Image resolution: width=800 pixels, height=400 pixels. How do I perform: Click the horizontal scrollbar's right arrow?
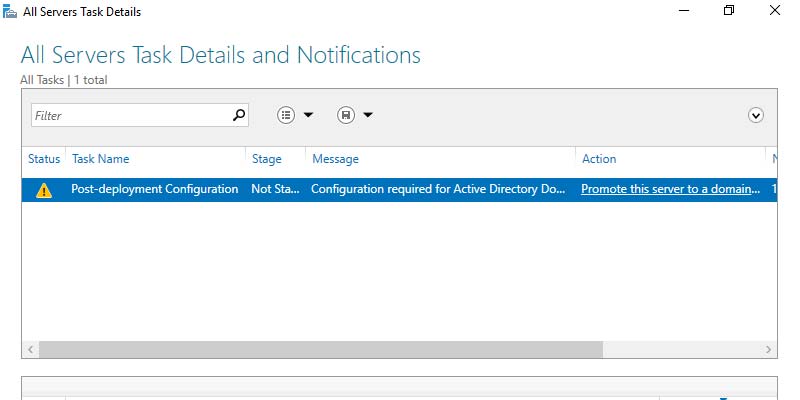pyautogui.click(x=769, y=350)
